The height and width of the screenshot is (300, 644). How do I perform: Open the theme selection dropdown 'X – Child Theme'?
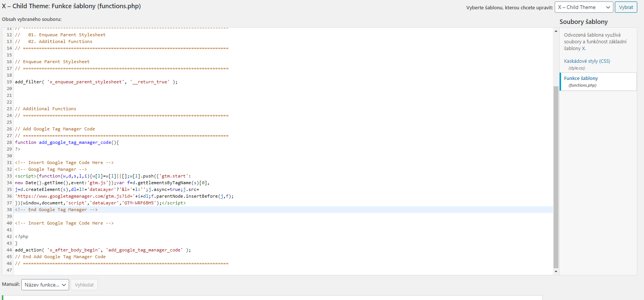pyautogui.click(x=584, y=7)
